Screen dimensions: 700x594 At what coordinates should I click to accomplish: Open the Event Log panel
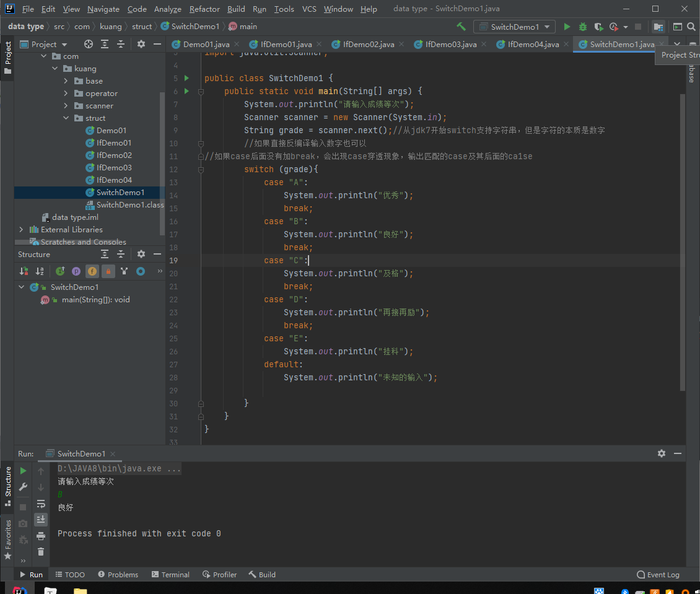click(658, 575)
